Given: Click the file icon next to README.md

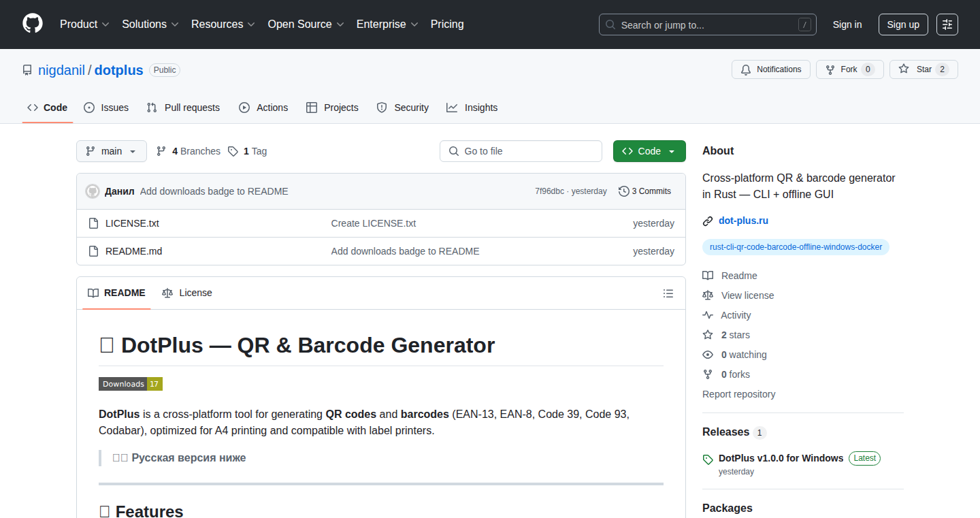Looking at the screenshot, I should (x=94, y=251).
